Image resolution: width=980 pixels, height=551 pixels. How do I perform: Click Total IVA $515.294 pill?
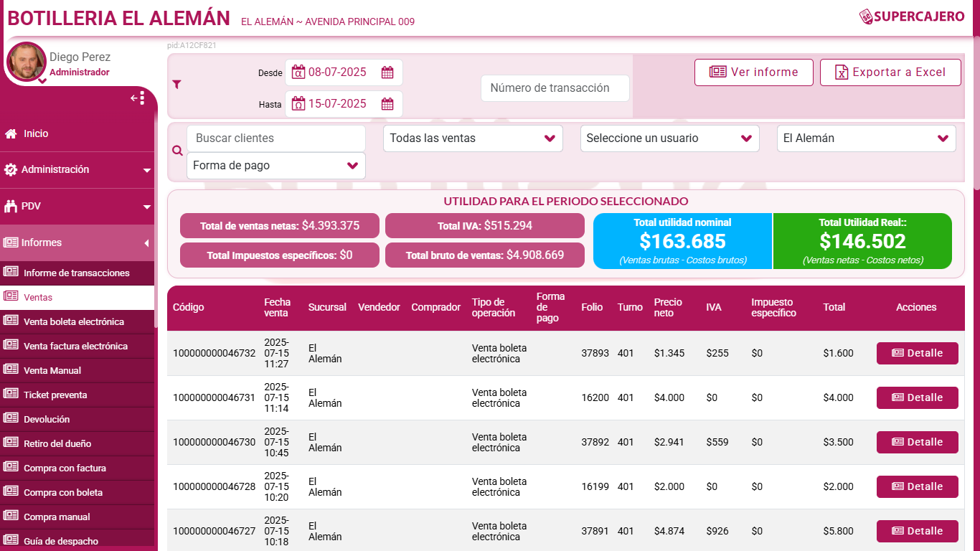(x=485, y=226)
